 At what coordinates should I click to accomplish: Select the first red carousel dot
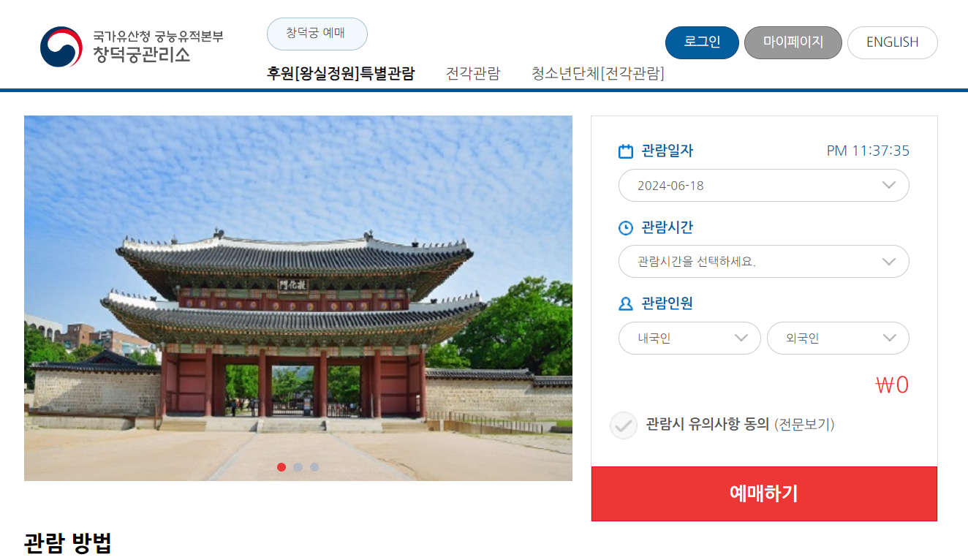click(x=281, y=467)
